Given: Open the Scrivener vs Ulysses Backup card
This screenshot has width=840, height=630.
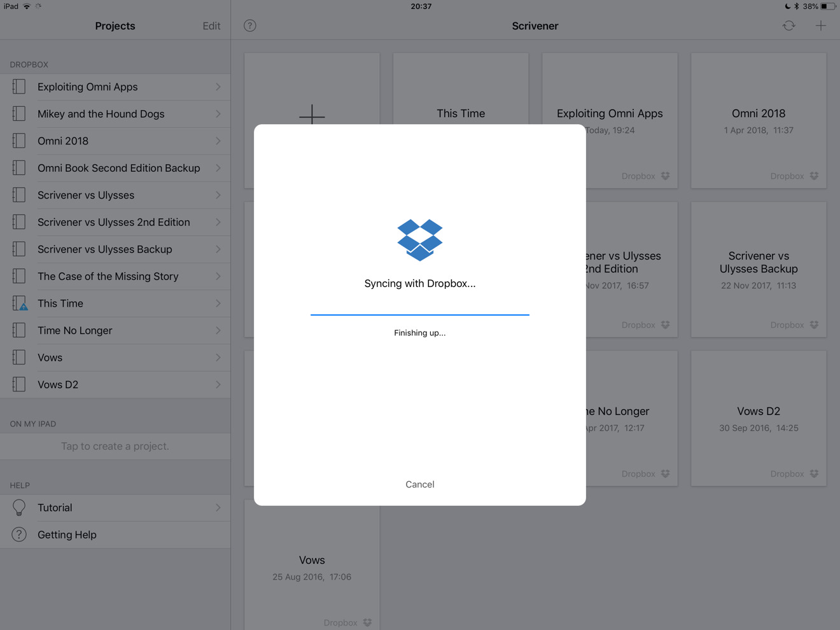Looking at the screenshot, I should click(759, 269).
